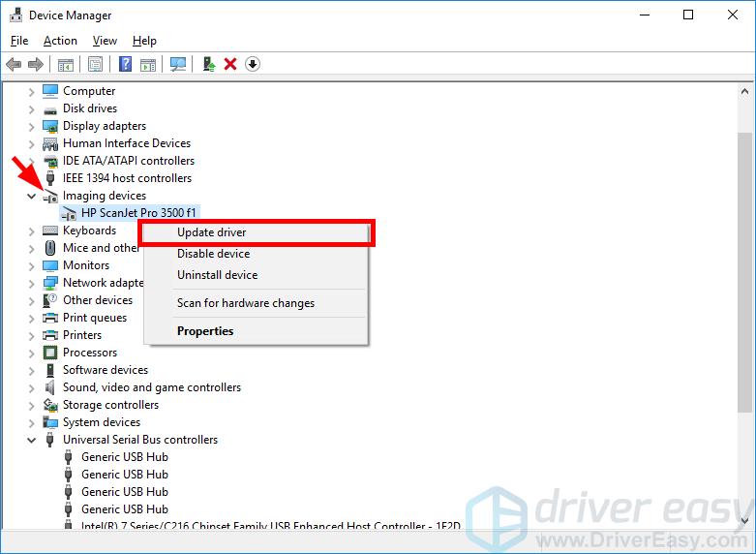Collapse the Imaging devices category

click(x=31, y=196)
